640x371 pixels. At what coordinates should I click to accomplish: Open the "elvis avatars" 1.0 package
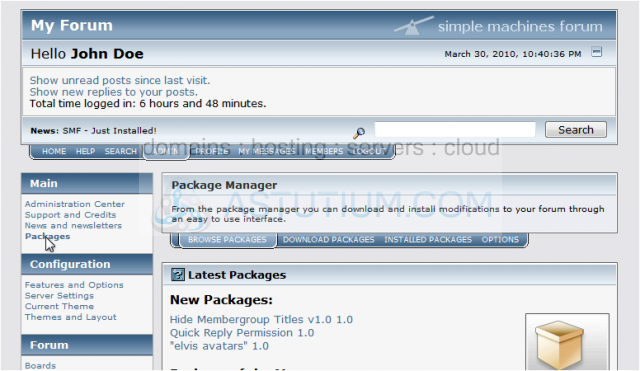pyautogui.click(x=219, y=346)
